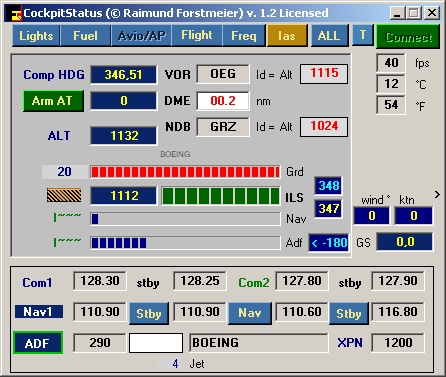The image size is (446, 377).
Task: Click the green Connect button
Action: click(x=408, y=37)
